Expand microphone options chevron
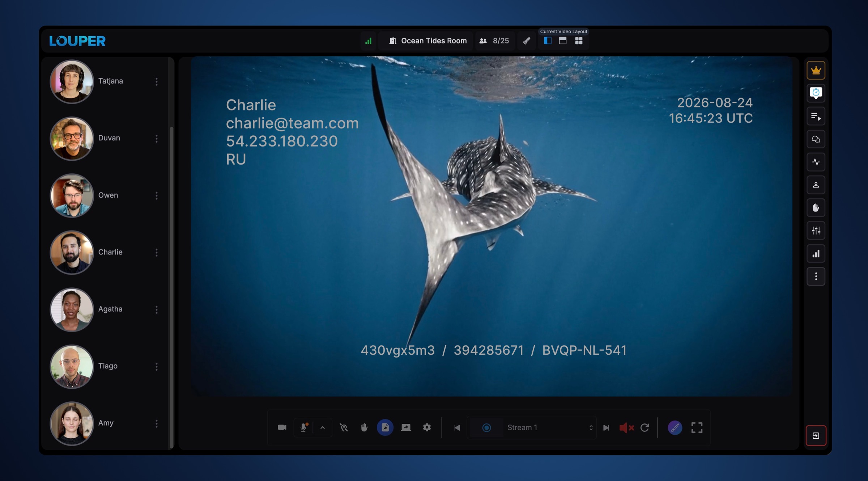The height and width of the screenshot is (481, 868). [323, 427]
